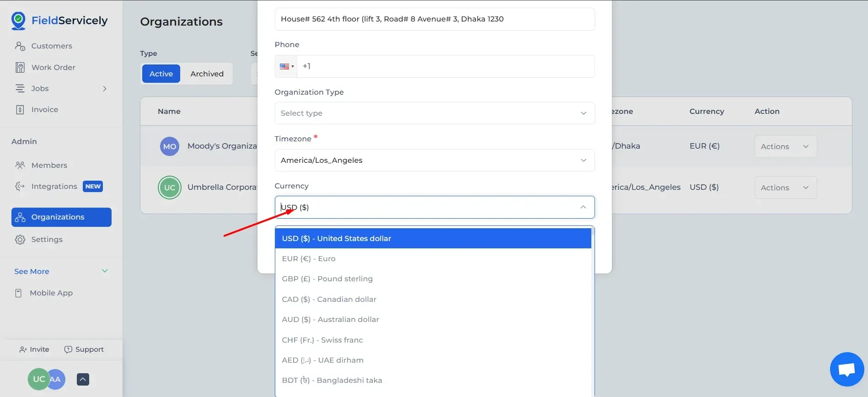Switch to Active organization type

[161, 74]
